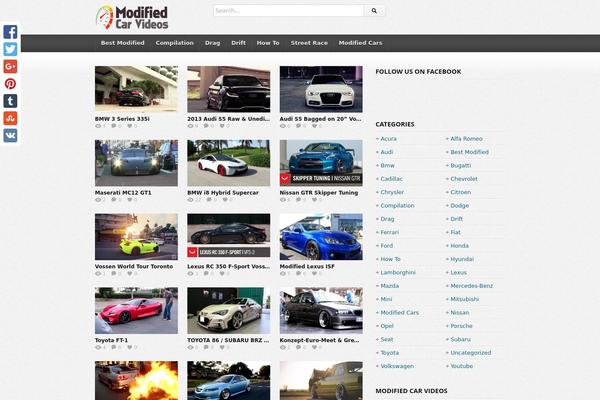This screenshot has height=400, width=600.
Task: Share page via Twitter icon
Action: tap(10, 49)
